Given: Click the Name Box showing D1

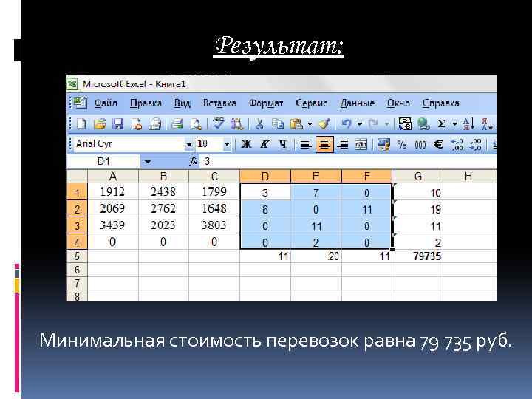Looking at the screenshot, I should (x=104, y=162).
